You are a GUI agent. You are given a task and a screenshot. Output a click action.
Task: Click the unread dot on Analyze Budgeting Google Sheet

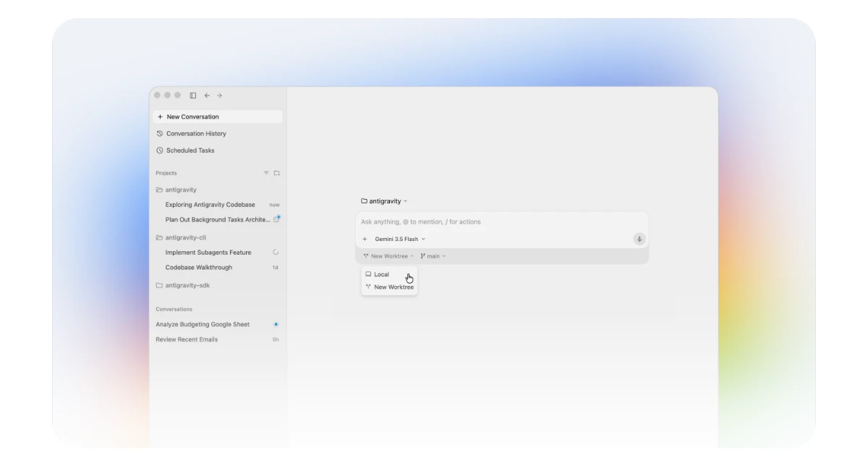click(x=276, y=324)
